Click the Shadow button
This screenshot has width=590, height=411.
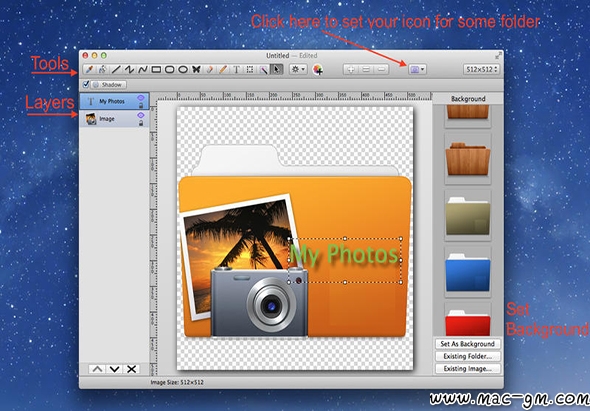coord(109,85)
